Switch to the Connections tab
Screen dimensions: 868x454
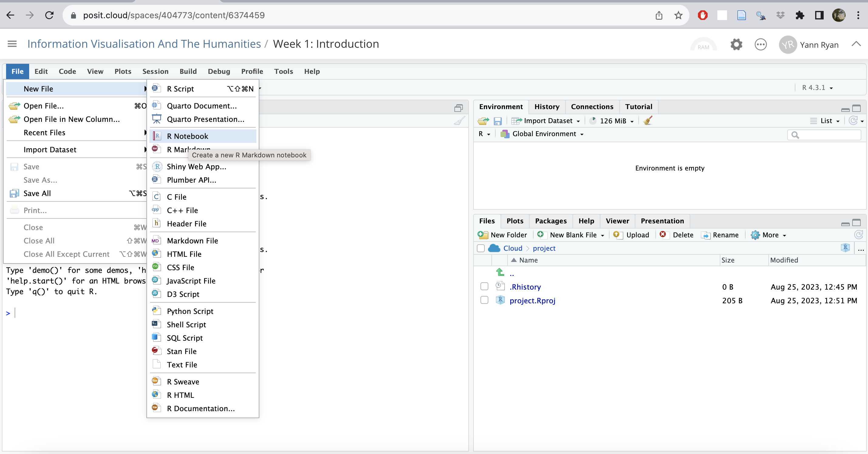592,106
